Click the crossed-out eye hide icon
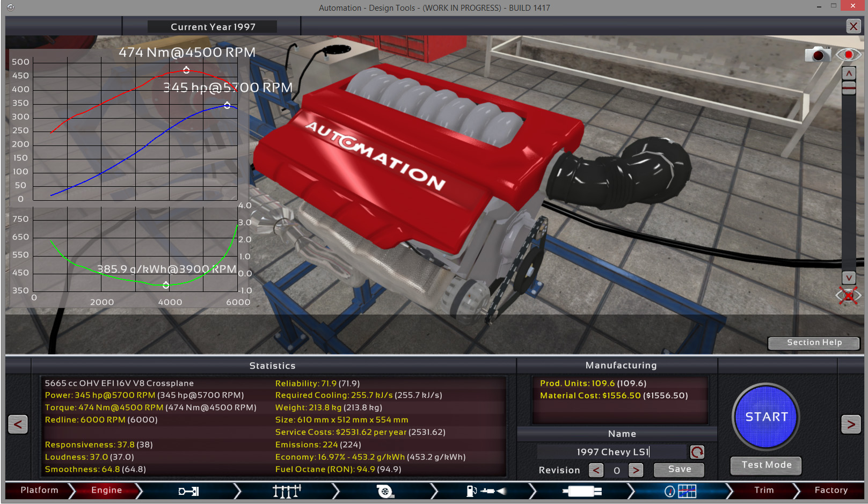 [848, 295]
